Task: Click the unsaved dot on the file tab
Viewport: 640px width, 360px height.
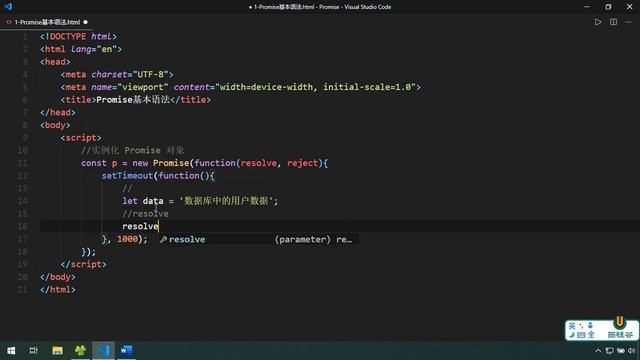Action: pyautogui.click(x=85, y=22)
